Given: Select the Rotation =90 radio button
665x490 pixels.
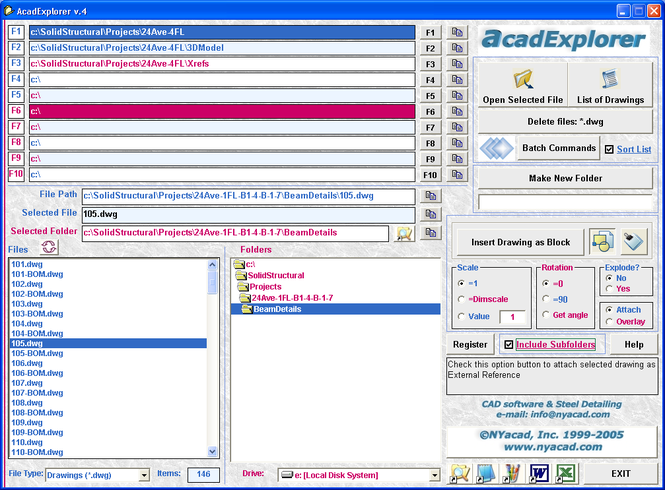Looking at the screenshot, I should point(546,299).
